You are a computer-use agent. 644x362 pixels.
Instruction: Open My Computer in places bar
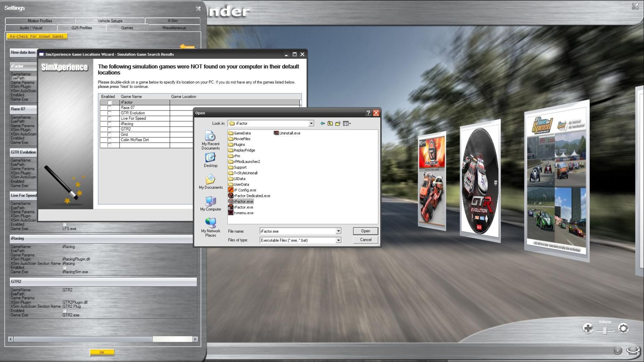[x=210, y=204]
